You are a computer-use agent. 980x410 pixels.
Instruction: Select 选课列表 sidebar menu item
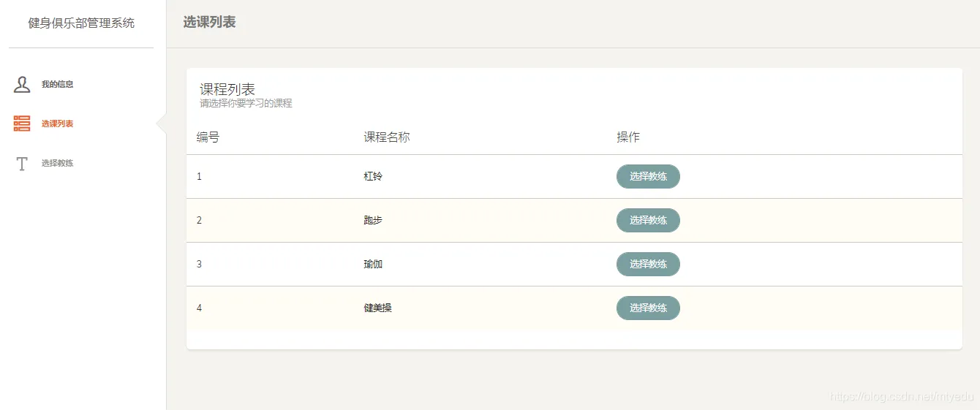point(57,124)
